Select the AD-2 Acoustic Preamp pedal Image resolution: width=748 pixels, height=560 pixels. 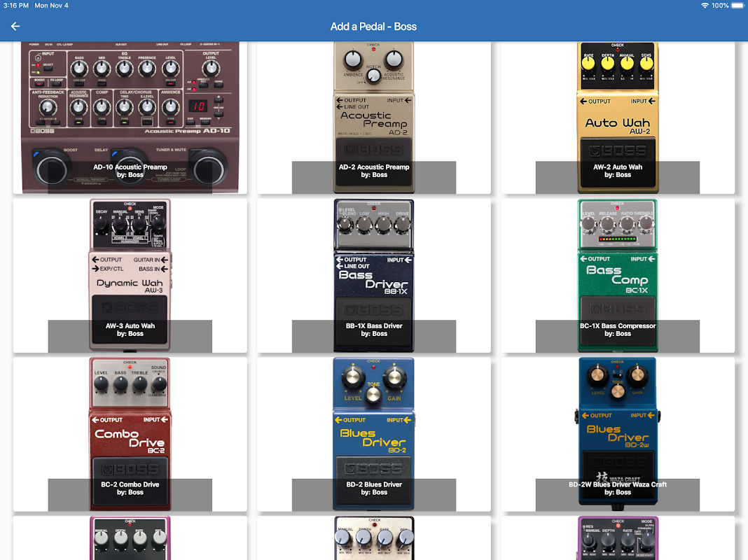click(x=374, y=117)
